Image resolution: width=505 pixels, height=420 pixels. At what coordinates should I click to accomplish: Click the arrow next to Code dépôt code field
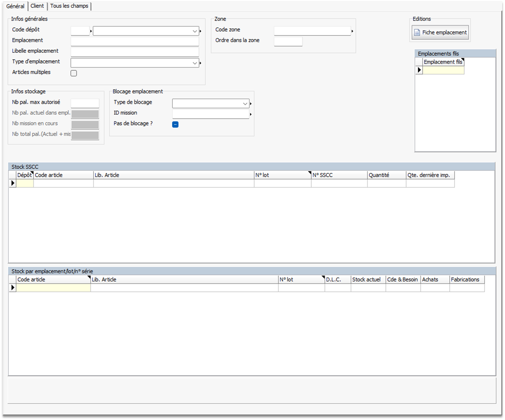[x=91, y=31]
